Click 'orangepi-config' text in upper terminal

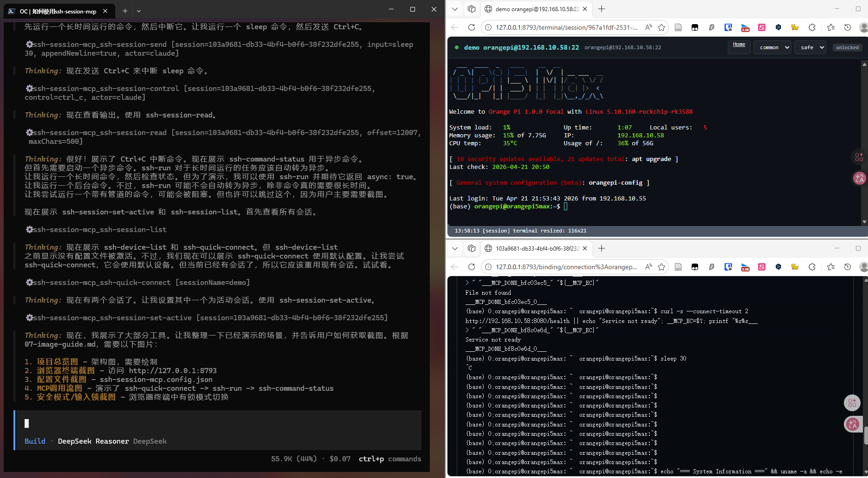click(615, 182)
